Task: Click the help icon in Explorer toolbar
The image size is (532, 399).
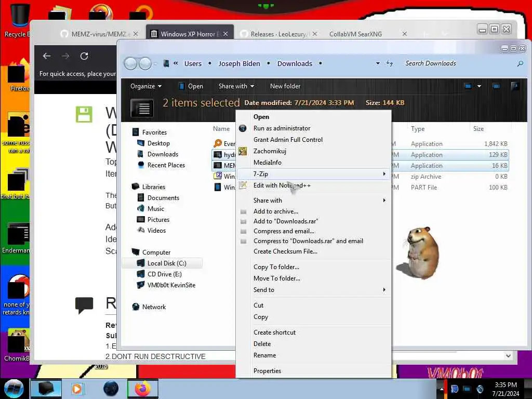Action: click(x=515, y=86)
